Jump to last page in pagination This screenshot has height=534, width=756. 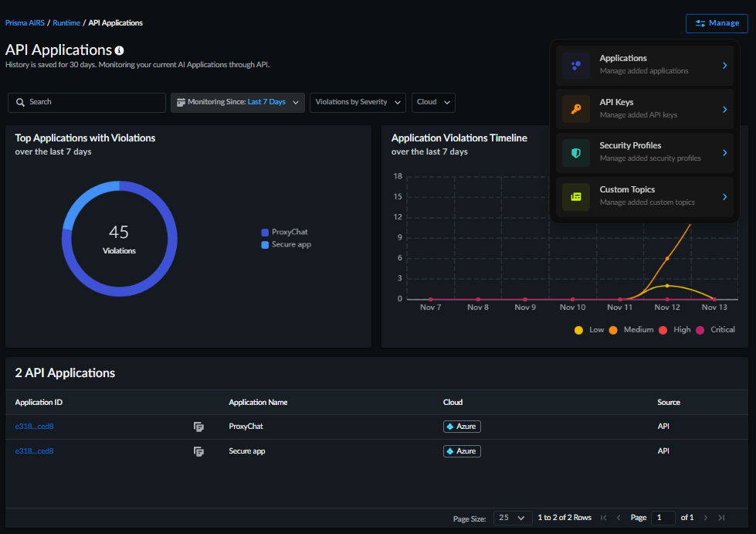[721, 518]
